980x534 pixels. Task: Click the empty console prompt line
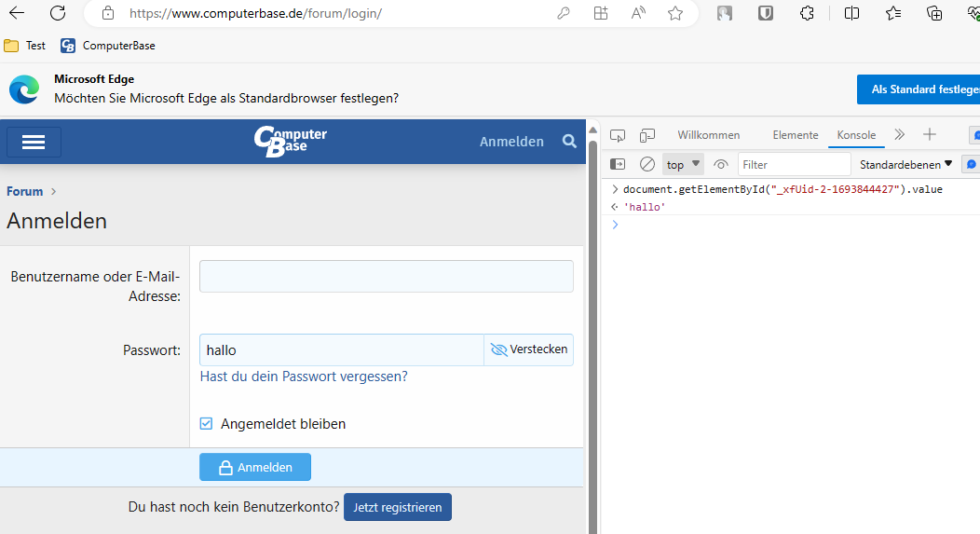791,225
